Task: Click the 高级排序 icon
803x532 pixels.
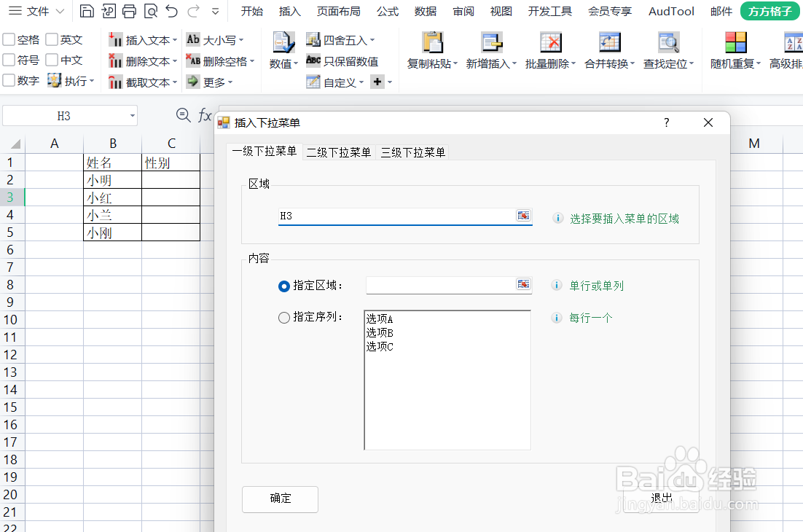Action: pos(794,42)
